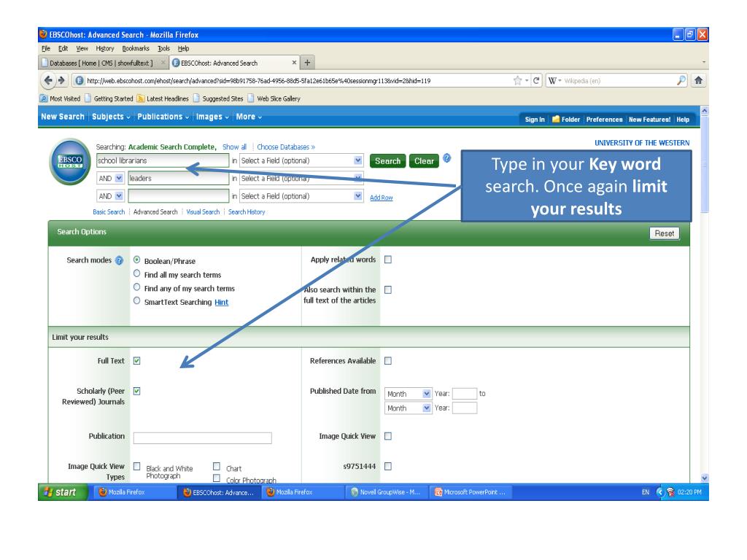The height and width of the screenshot is (560, 747).
Task: Click the magnifier icon in Wikipedia search box
Action: coord(681,80)
